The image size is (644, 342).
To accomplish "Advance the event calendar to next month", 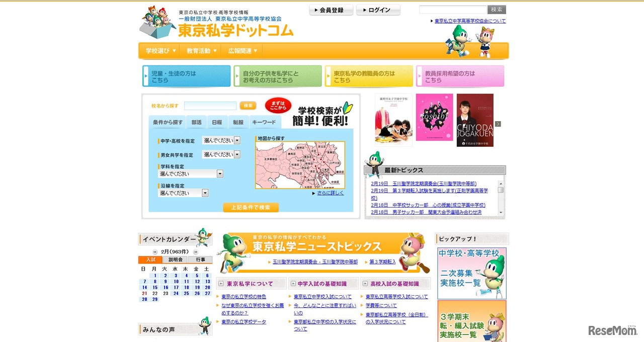I will pyautogui.click(x=196, y=251).
